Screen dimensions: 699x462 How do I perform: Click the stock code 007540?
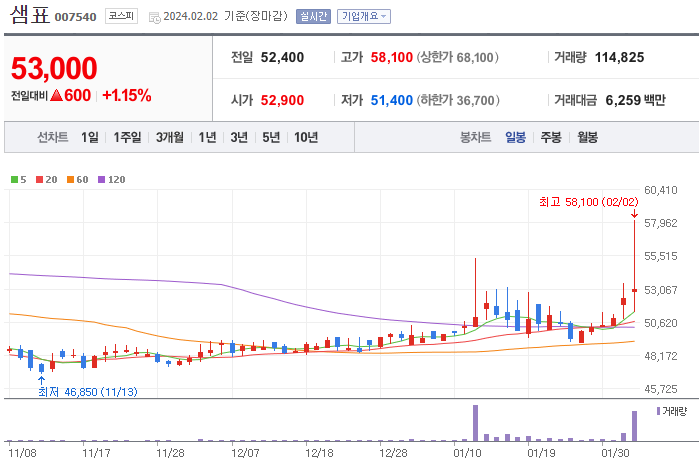point(75,17)
